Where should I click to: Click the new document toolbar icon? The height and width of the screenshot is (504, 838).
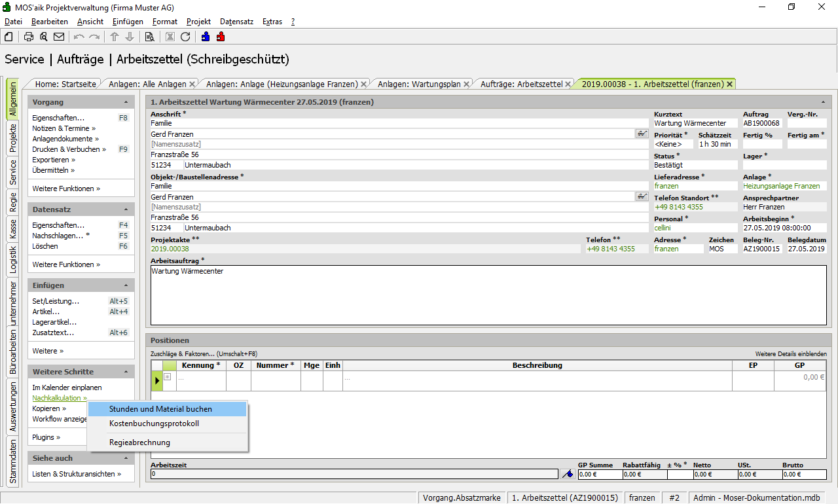click(9, 37)
